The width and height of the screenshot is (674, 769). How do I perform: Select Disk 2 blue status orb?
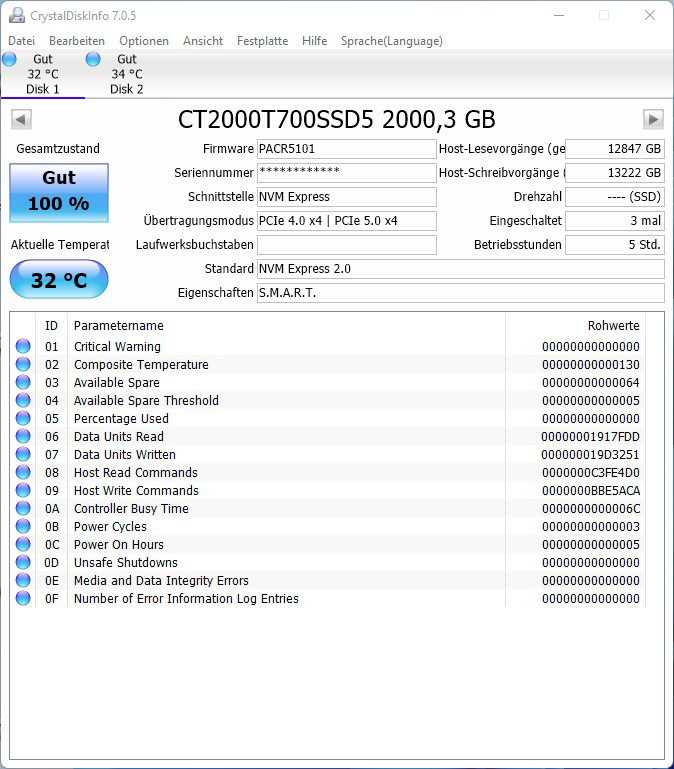[x=93, y=59]
